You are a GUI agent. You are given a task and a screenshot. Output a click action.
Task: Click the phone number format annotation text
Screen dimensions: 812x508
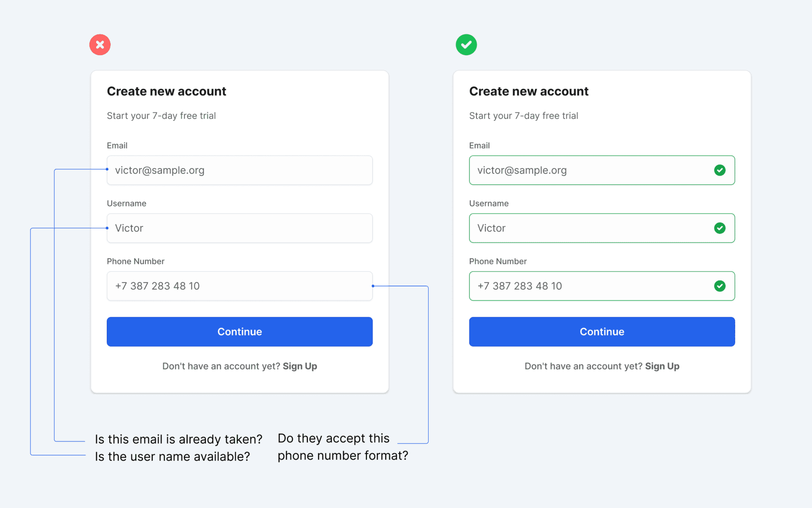[342, 447]
